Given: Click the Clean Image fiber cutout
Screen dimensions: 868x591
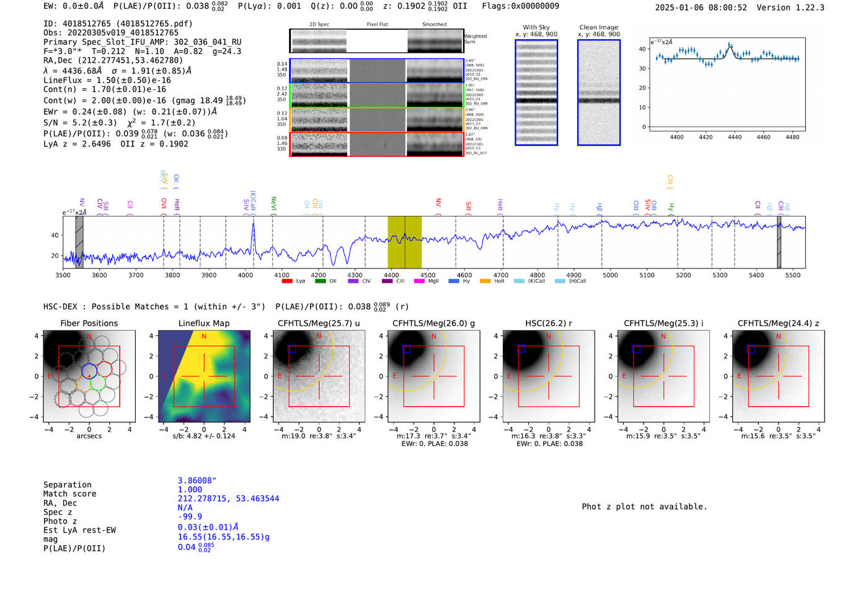Looking at the screenshot, I should [x=599, y=92].
